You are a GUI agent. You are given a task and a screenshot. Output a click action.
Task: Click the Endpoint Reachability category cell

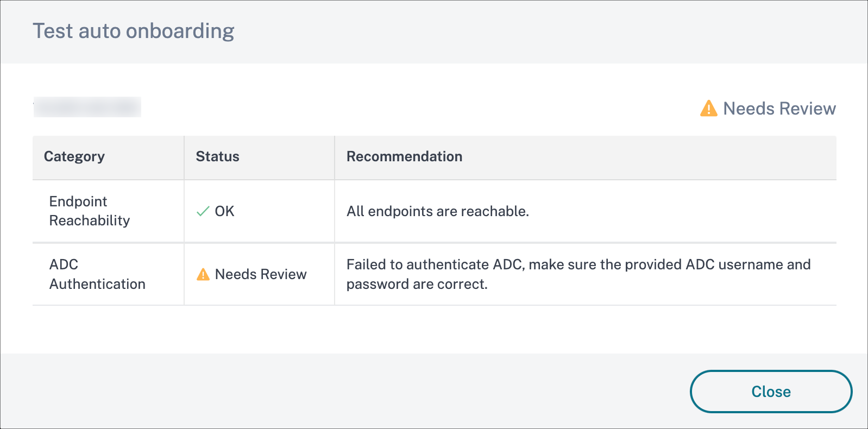pos(89,211)
